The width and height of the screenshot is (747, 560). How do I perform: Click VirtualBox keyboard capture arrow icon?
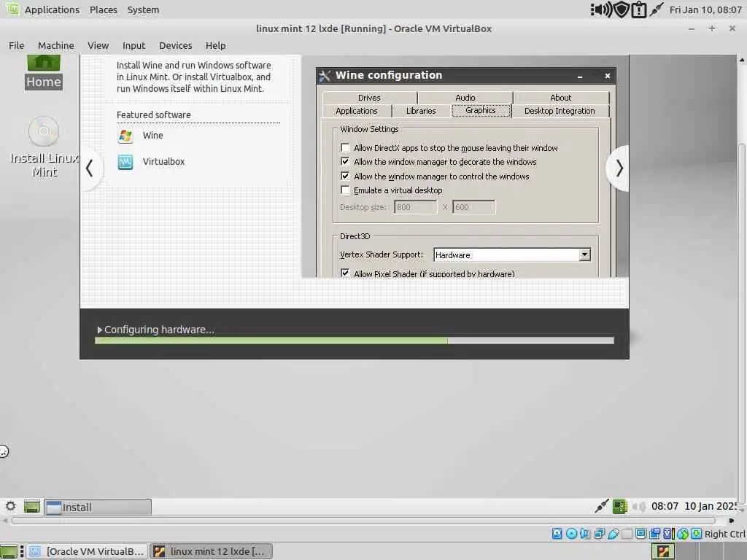(696, 533)
